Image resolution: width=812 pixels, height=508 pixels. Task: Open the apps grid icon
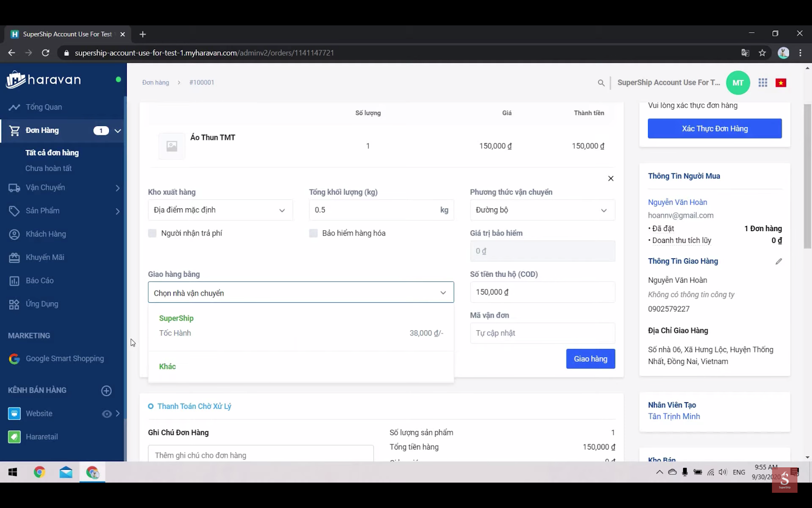coord(762,83)
